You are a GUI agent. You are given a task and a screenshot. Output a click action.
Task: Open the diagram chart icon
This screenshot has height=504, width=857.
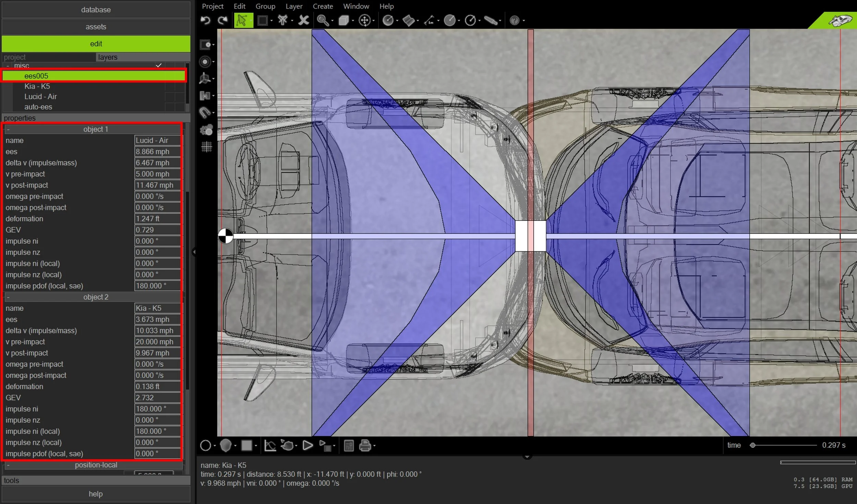[270, 446]
